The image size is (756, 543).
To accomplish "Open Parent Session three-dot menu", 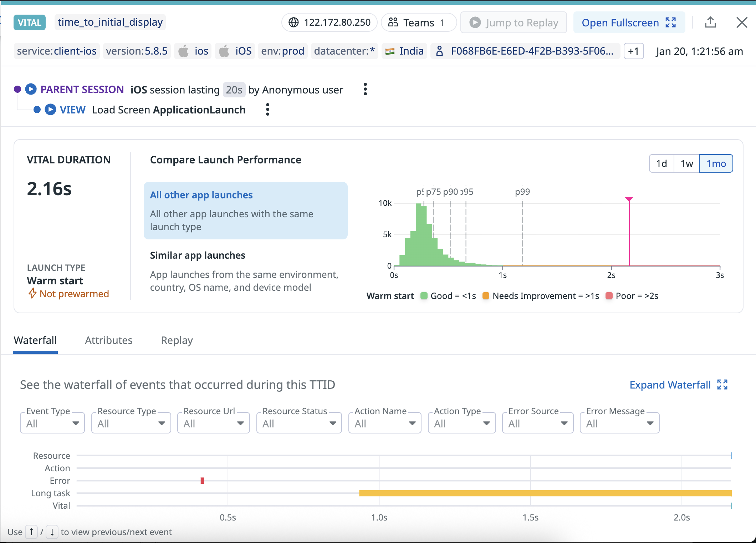I will 365,89.
